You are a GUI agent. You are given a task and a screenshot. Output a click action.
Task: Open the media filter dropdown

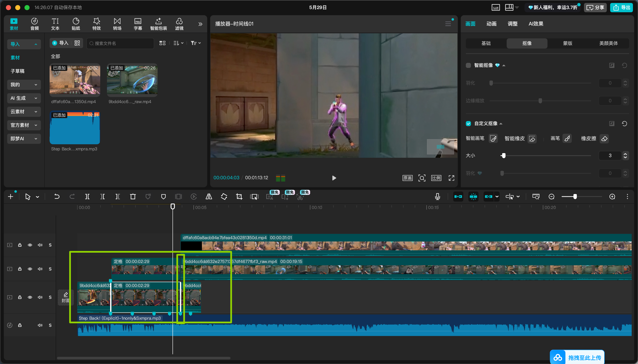(196, 43)
